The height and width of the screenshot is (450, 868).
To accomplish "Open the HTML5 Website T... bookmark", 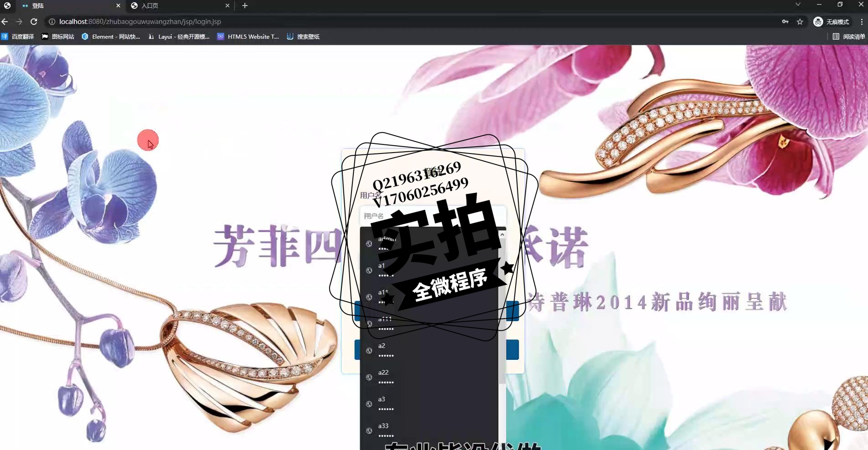I will pos(248,36).
